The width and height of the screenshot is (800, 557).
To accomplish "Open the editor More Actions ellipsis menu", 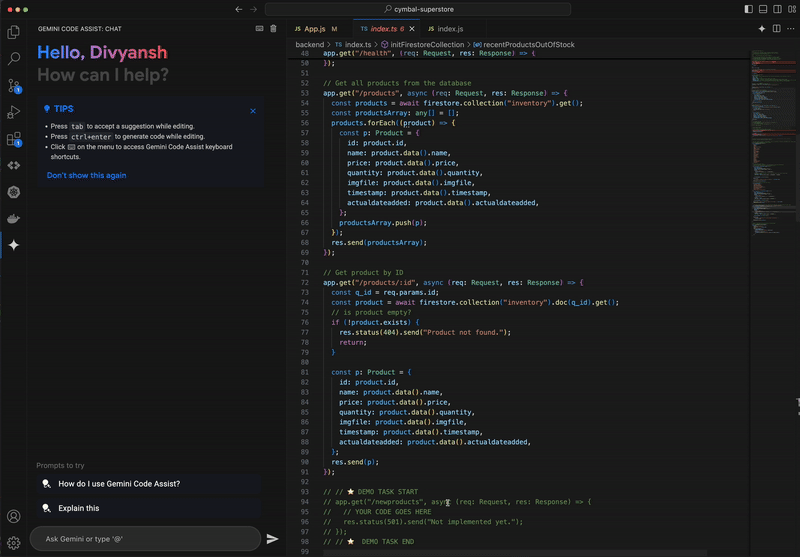I will (790, 29).
